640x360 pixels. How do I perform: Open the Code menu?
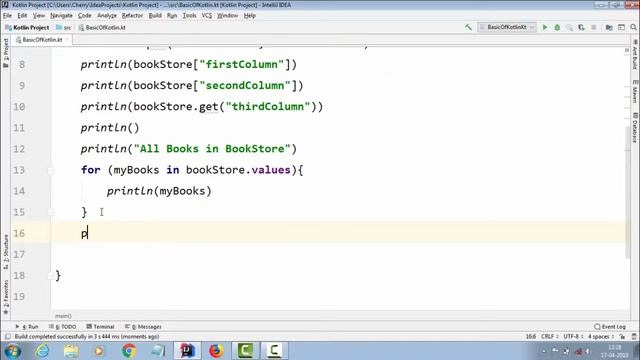[x=84, y=16]
